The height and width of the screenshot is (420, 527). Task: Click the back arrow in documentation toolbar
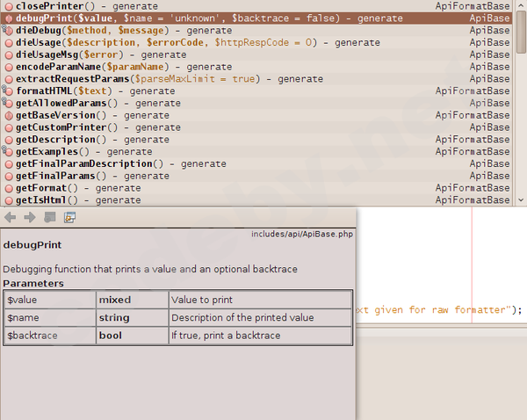pyautogui.click(x=11, y=217)
